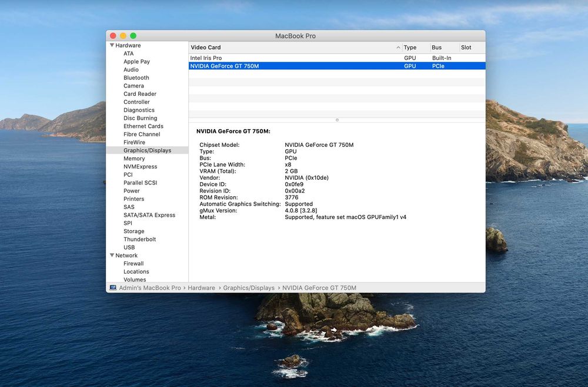
Task: Select SATA/SATA Express in the sidebar
Action: (x=149, y=215)
